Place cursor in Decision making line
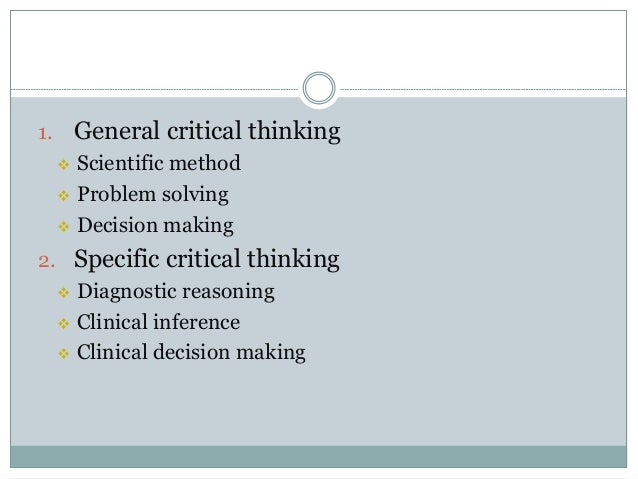This screenshot has height=479, width=638. (155, 225)
